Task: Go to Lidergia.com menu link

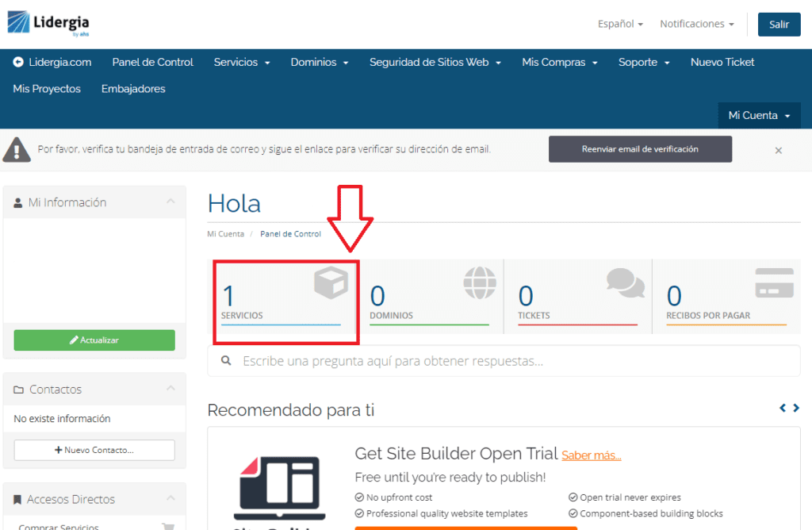Action: pos(60,62)
